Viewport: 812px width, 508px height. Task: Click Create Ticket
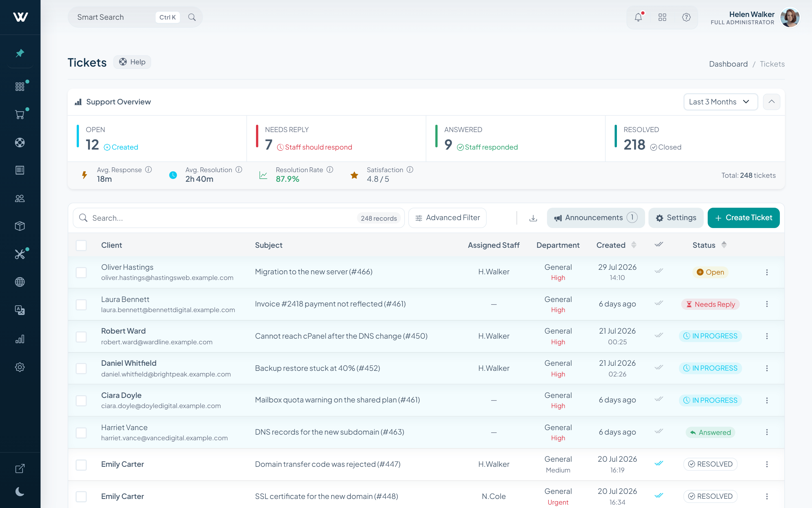coord(743,218)
